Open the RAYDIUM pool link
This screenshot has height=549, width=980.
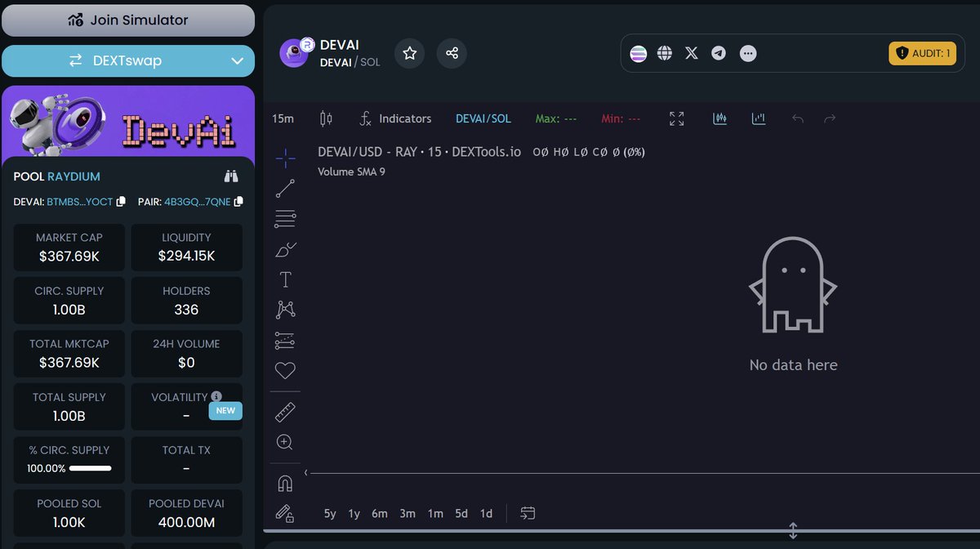[x=74, y=176]
